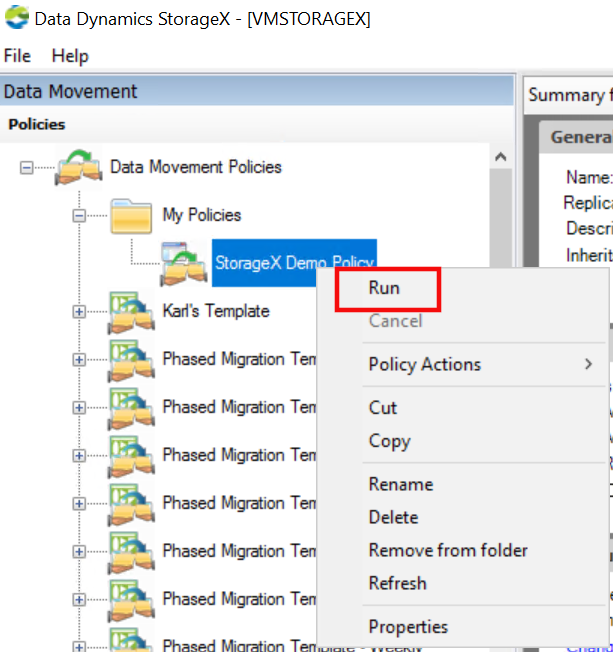The height and width of the screenshot is (652, 613).
Task: Choose Run from the context menu
Action: [384, 288]
